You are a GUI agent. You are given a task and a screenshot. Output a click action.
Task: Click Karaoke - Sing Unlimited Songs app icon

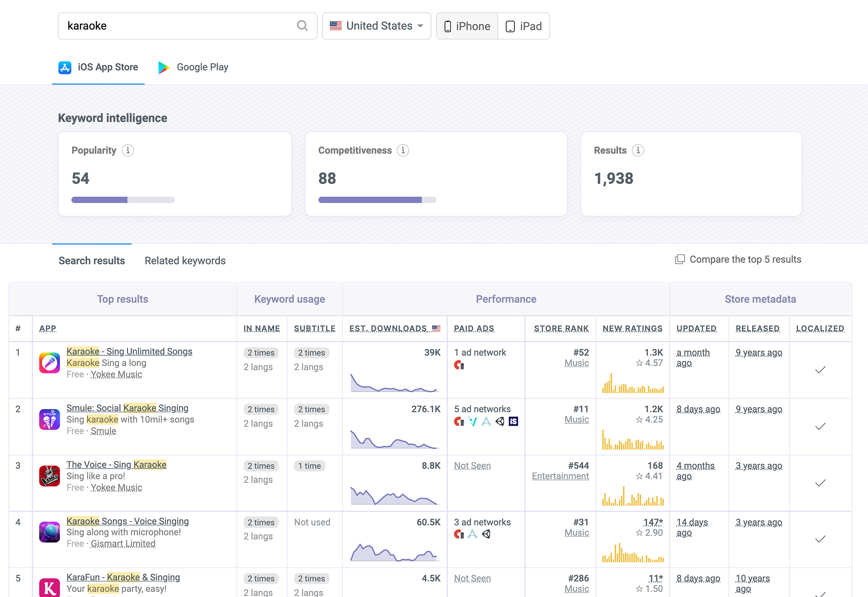[x=49, y=363]
